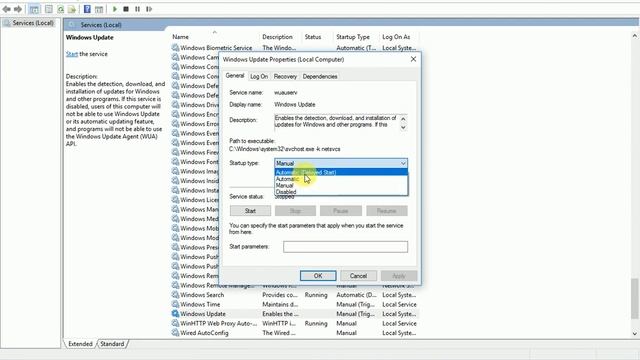Close the Windows Update Properties dialog
The height and width of the screenshot is (360, 640).
pyautogui.click(x=413, y=59)
